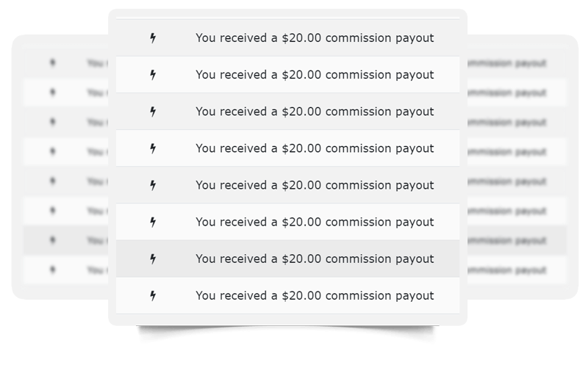This screenshot has width=588, height=365.
Task: Open the first $20.00 commission payout notification
Action: [315, 38]
